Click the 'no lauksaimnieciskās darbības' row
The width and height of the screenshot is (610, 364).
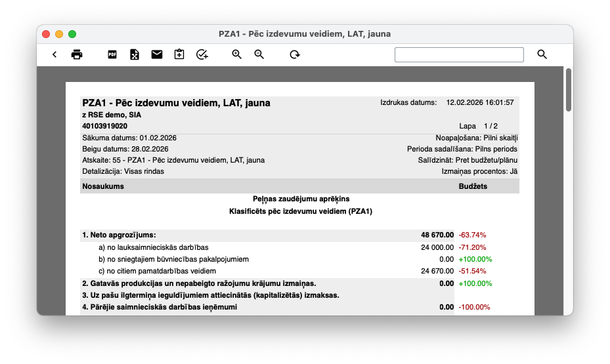(x=153, y=247)
